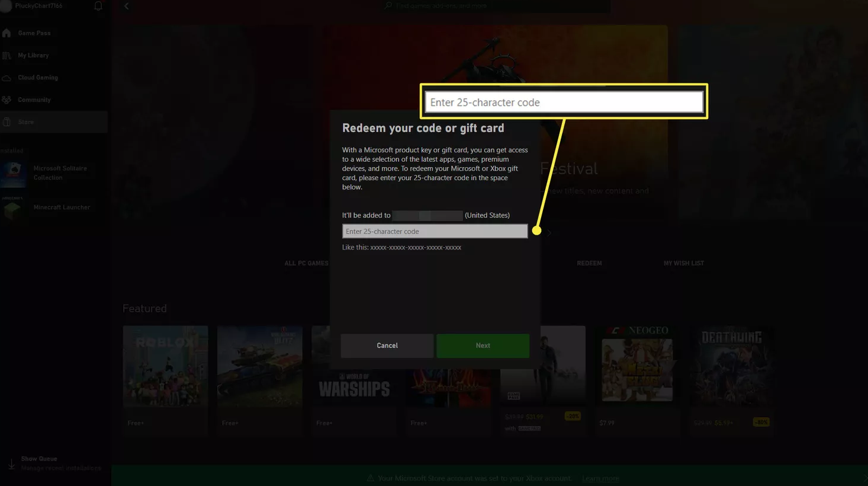Click the Community people icon
Image resolution: width=868 pixels, height=486 pixels.
click(x=7, y=100)
